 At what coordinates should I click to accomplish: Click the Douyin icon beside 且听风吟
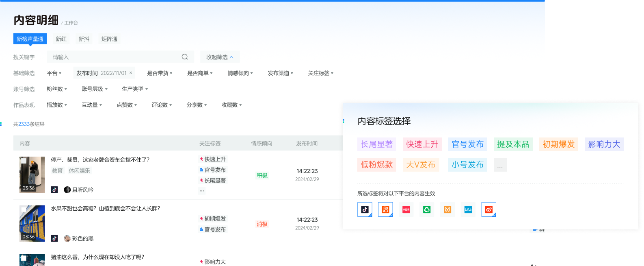click(54, 190)
